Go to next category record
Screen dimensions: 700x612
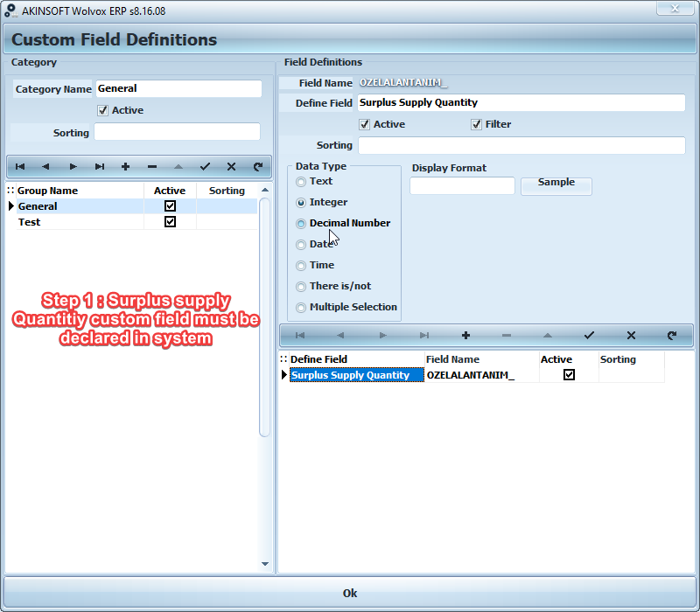tap(73, 167)
